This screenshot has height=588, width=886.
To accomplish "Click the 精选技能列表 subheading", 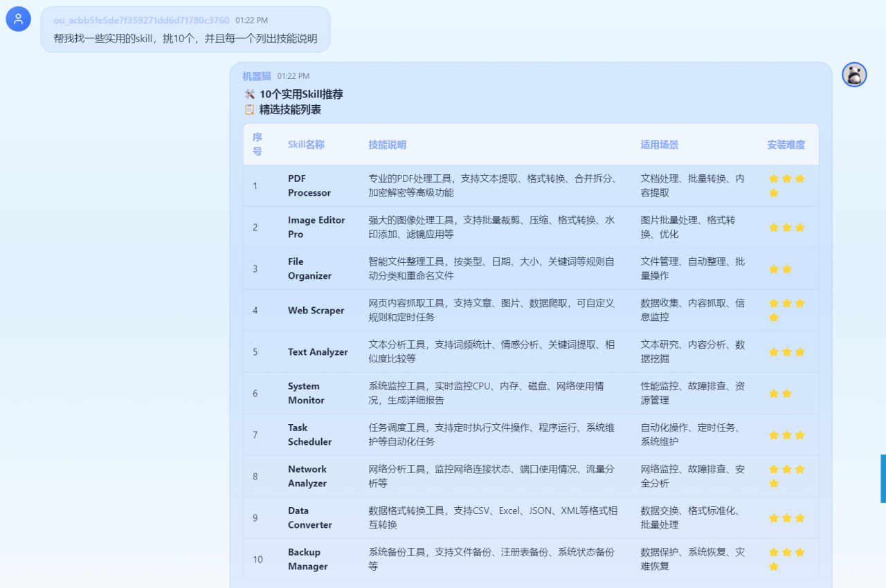I will (x=290, y=109).
